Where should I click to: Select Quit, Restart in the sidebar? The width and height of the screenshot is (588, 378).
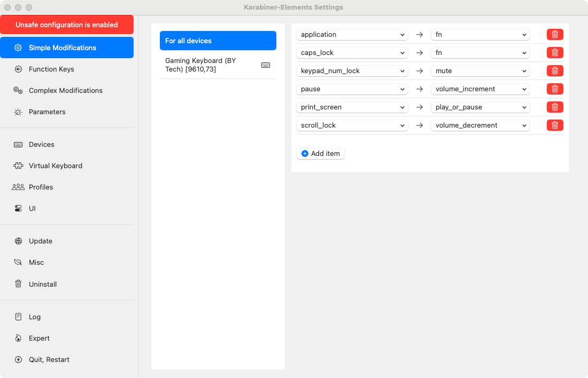49,359
